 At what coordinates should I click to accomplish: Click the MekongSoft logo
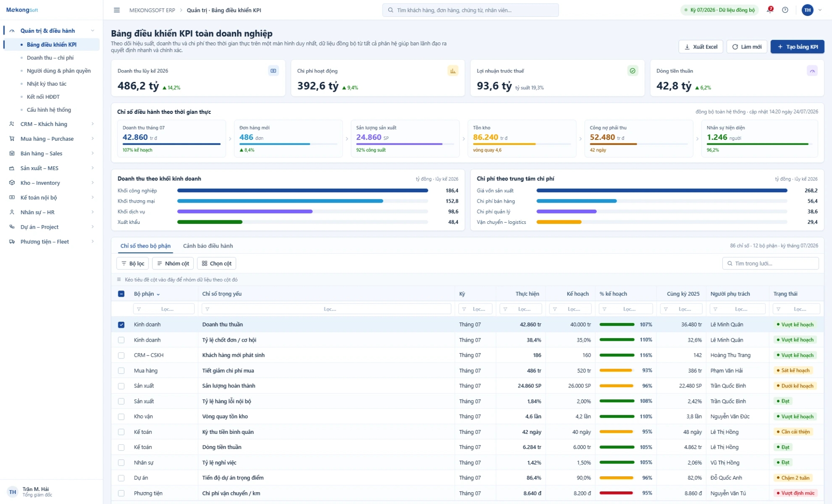pyautogui.click(x=22, y=10)
